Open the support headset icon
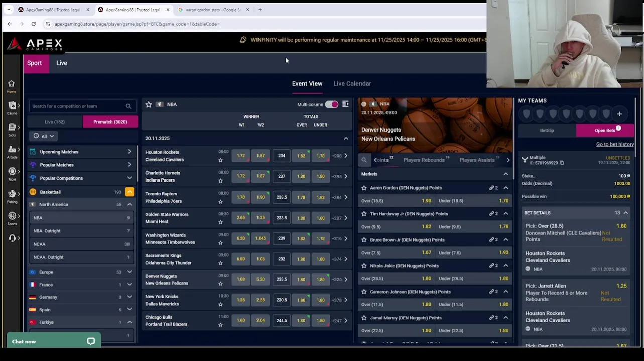 (x=12, y=238)
